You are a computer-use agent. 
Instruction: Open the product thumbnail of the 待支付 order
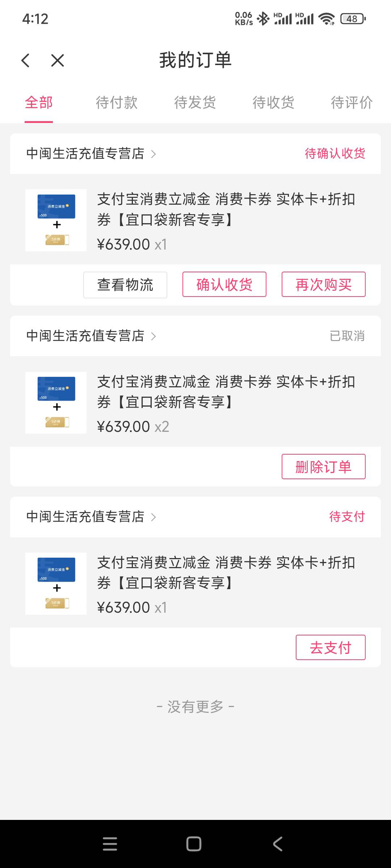pos(56,583)
